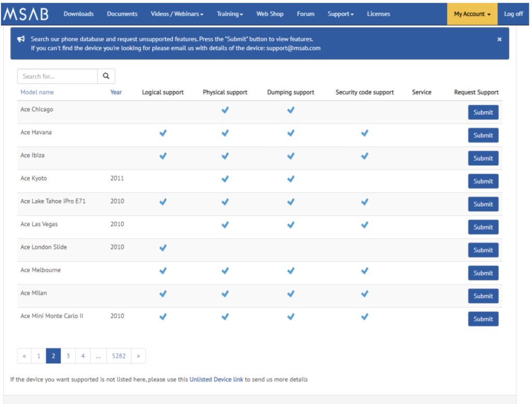Go to Downloads in navbar
This screenshot has width=532, height=404.
(79, 14)
